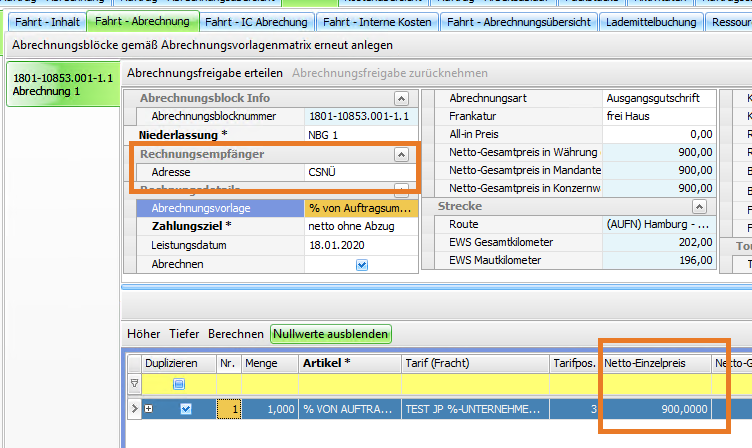Click Nullwerte ausblenden toggle button
This screenshot has width=752, height=448.
point(331,333)
